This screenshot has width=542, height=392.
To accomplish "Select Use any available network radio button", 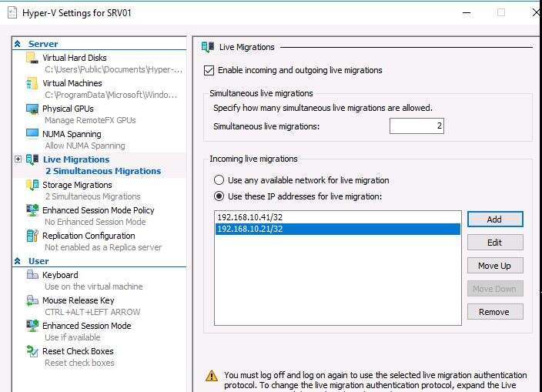I will point(219,180).
